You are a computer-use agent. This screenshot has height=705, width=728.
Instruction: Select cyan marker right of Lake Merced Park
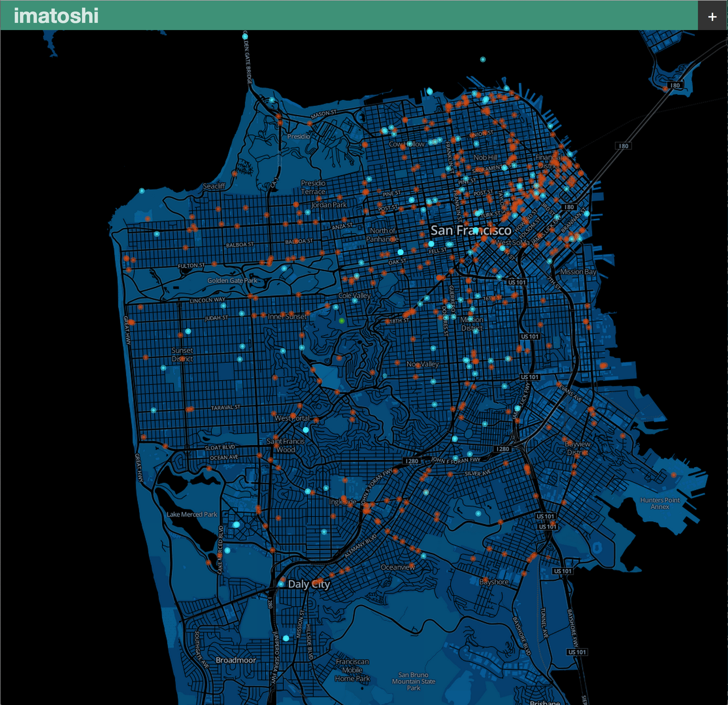click(x=236, y=524)
